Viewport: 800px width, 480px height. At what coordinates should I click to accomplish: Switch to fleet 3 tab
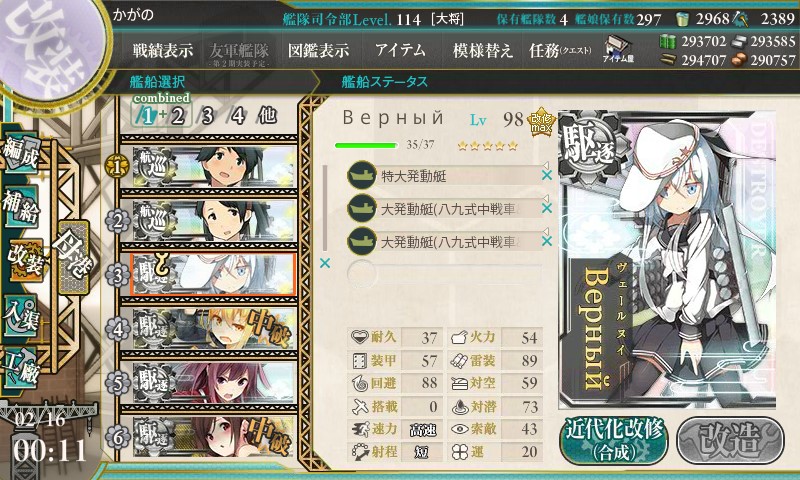pyautogui.click(x=207, y=116)
